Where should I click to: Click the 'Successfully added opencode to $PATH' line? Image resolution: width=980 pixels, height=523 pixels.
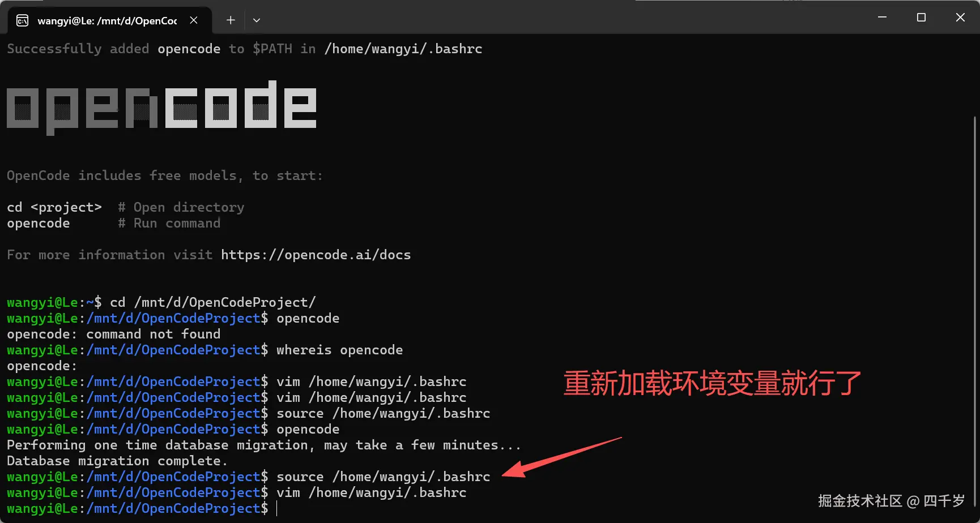(x=245, y=49)
